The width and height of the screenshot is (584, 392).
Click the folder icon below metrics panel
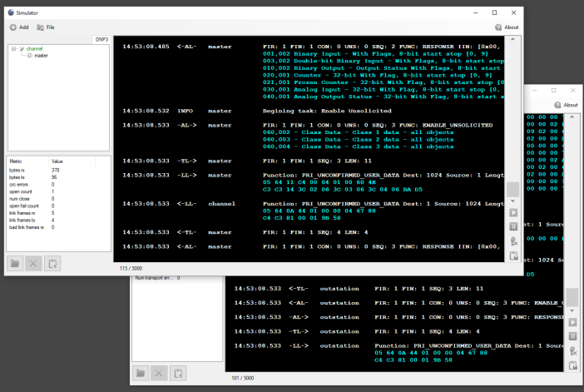(x=16, y=264)
